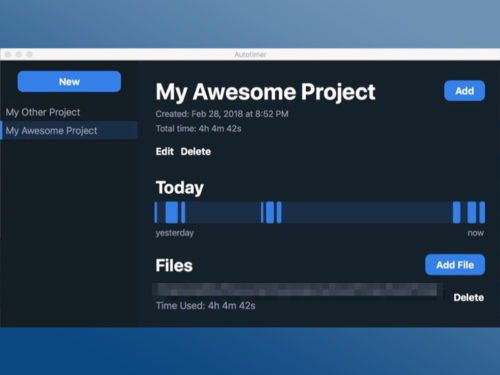Click the blurred file path entry
This screenshot has height=375, width=500.
tap(297, 290)
